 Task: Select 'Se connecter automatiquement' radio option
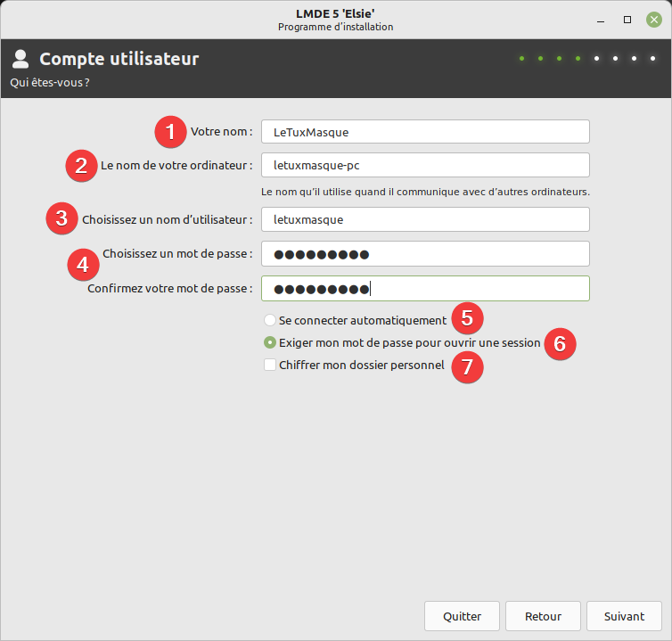[270, 320]
